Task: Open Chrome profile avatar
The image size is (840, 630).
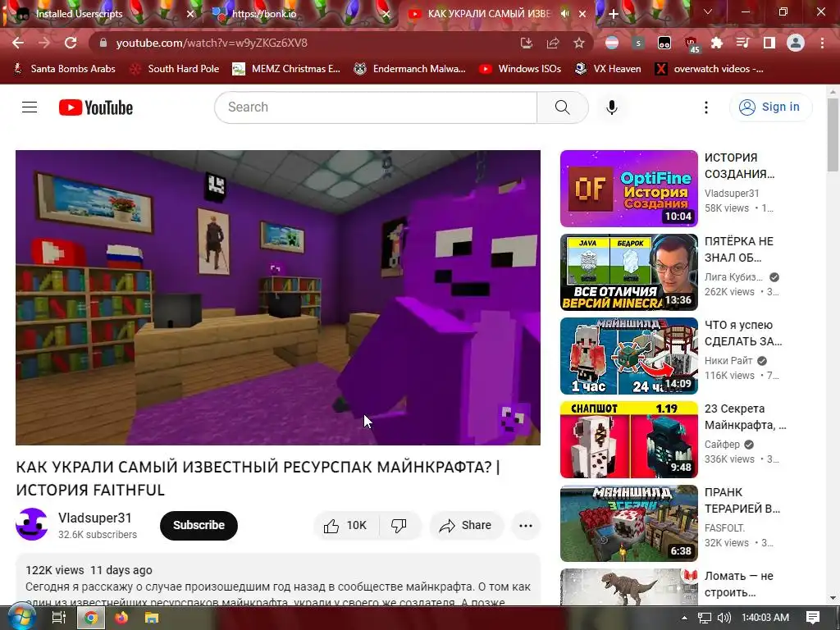Action: pyautogui.click(x=796, y=43)
